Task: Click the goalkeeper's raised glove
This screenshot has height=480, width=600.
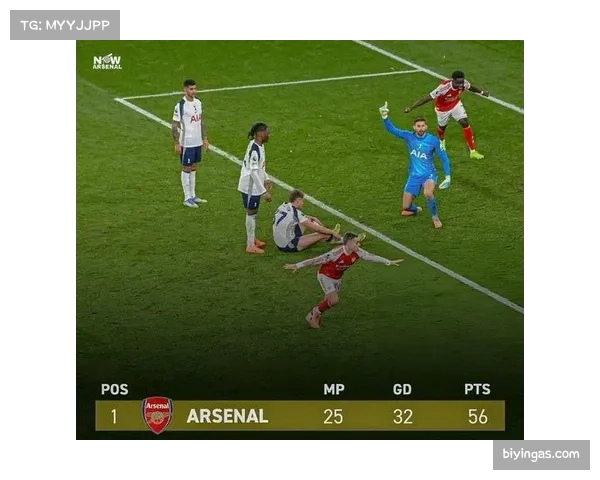Action: click(384, 110)
